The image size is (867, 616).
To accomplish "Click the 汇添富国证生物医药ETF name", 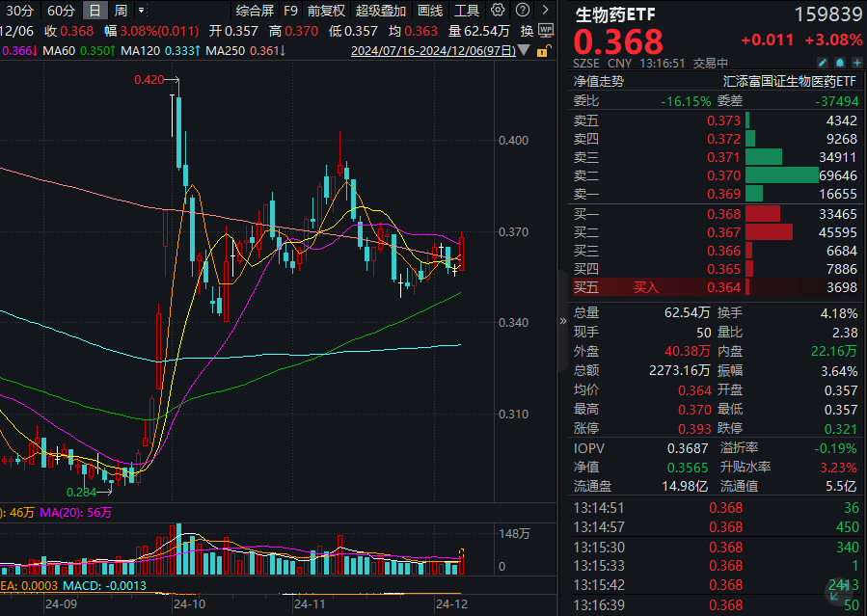I will pos(790,81).
